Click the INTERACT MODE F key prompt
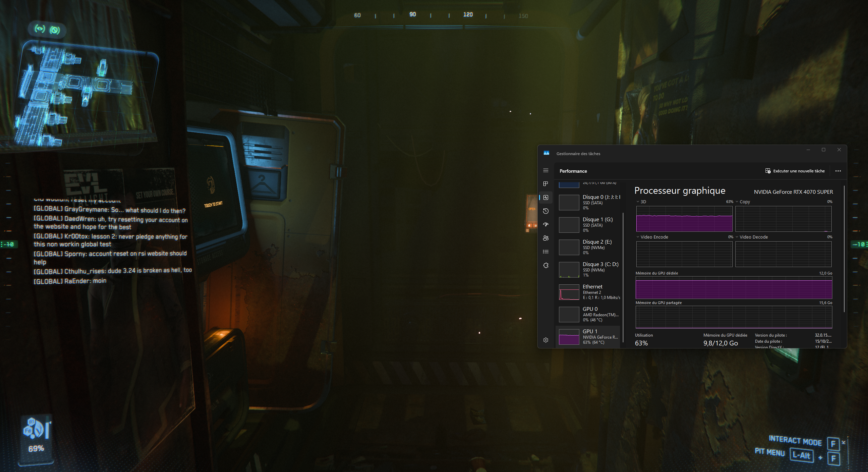This screenshot has height=472, width=868. pyautogui.click(x=833, y=443)
